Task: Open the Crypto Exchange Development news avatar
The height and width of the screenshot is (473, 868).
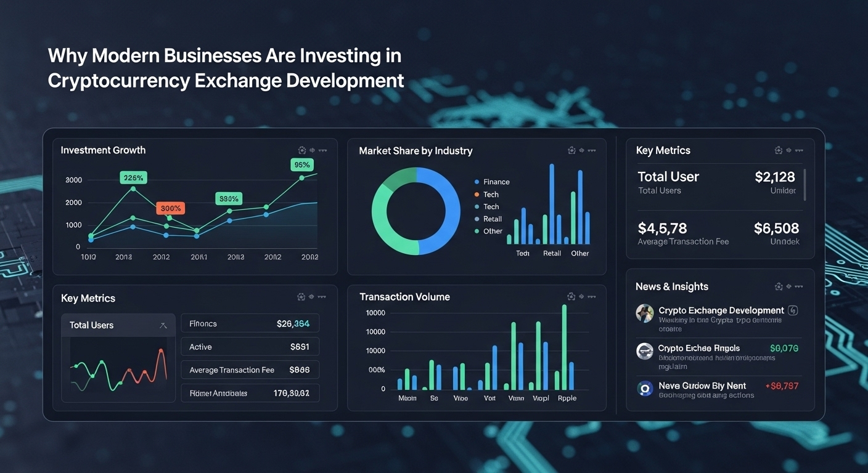Action: [x=645, y=313]
